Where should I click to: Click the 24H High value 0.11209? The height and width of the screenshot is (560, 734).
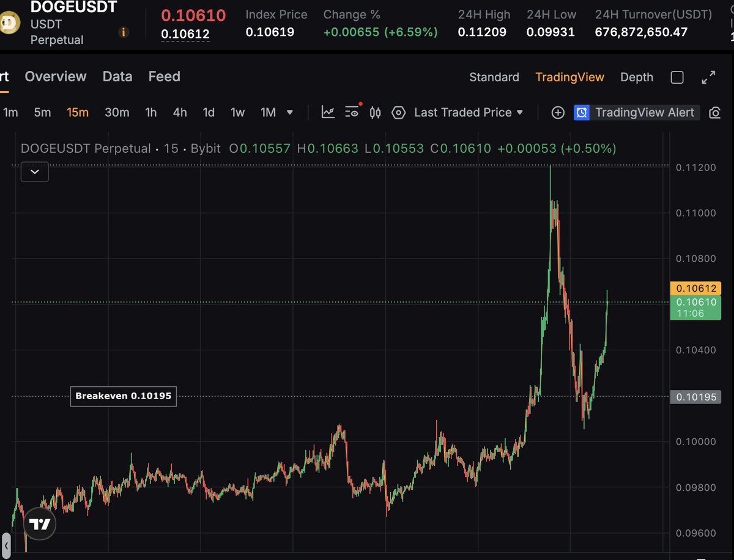(482, 32)
